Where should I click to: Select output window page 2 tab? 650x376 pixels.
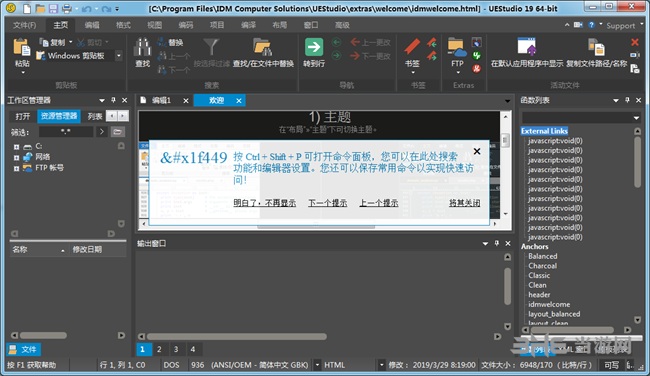tap(159, 349)
